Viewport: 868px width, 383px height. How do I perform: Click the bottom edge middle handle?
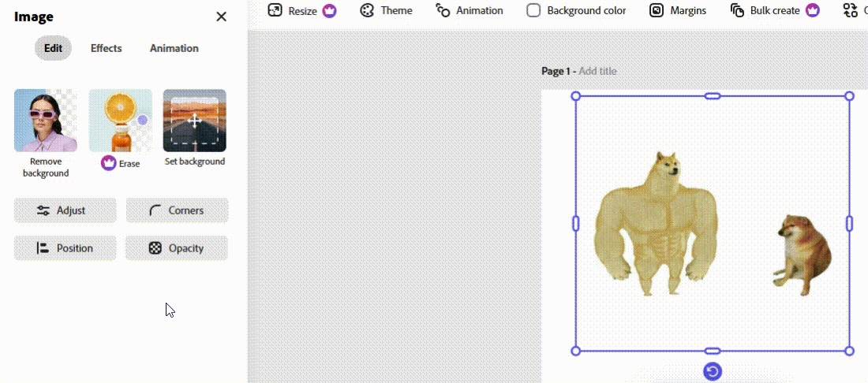coord(713,351)
